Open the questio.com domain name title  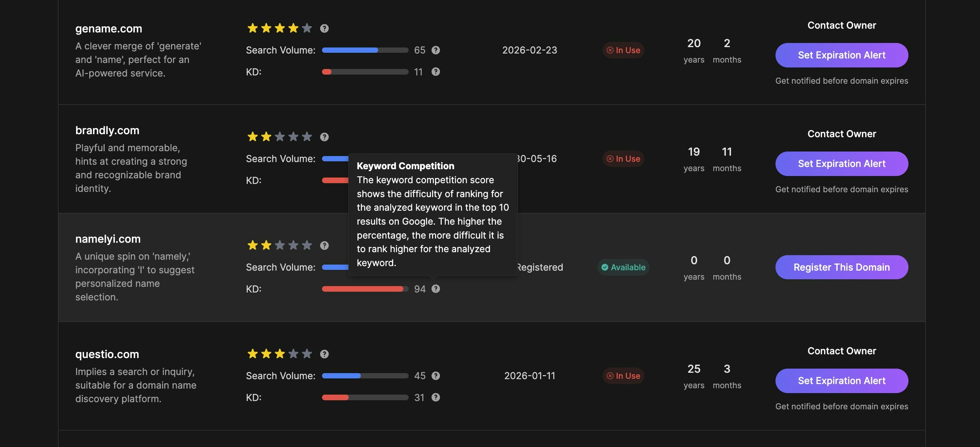click(x=107, y=354)
